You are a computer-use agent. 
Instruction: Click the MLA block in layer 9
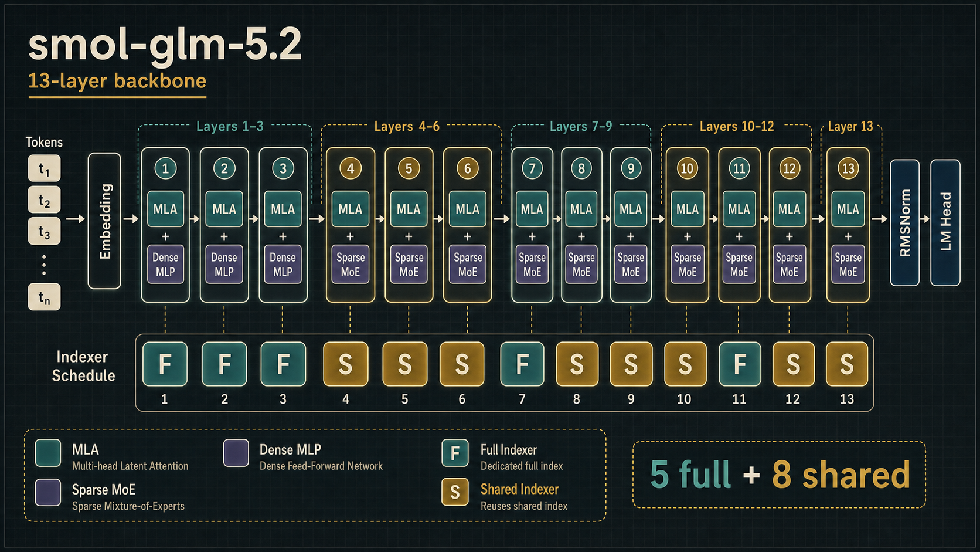631,209
